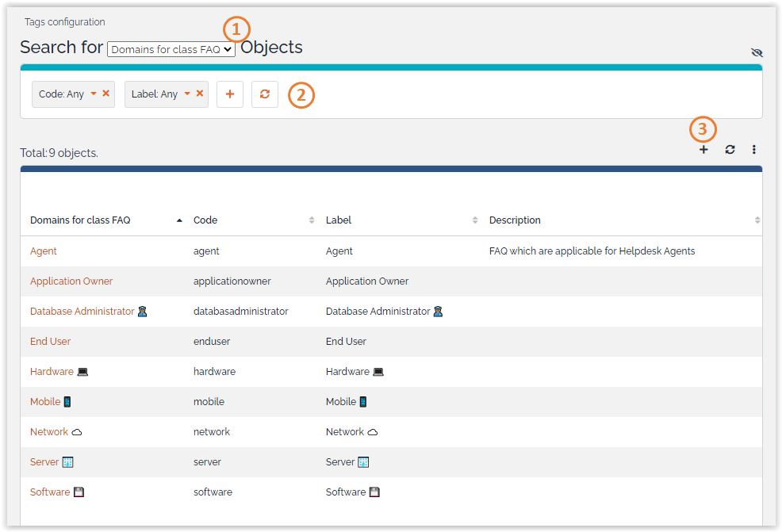Open the Agent domain link
782x532 pixels.
pyautogui.click(x=44, y=251)
